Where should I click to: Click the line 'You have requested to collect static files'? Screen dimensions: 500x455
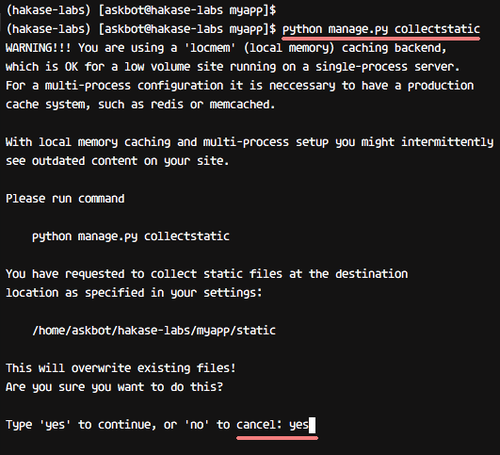(207, 274)
